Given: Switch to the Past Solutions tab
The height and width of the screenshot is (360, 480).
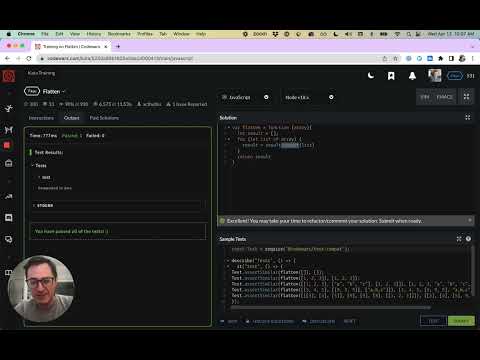Looking at the screenshot, I should (x=104, y=118).
